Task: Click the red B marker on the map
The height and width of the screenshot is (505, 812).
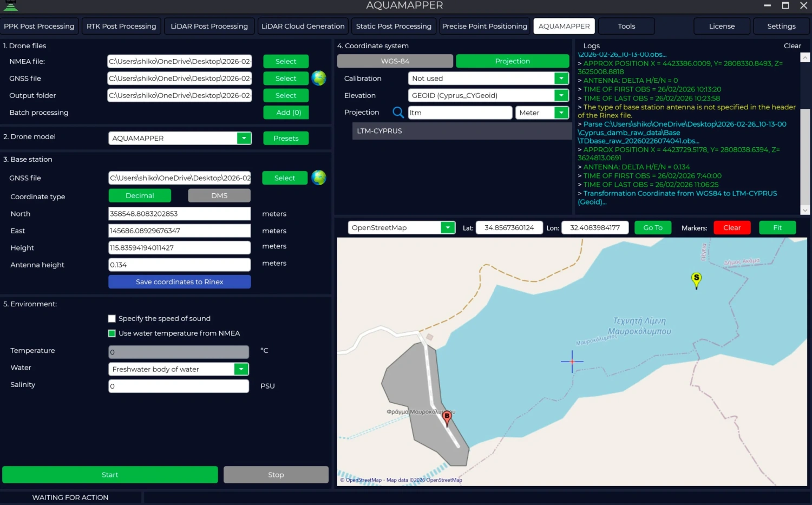Action: [x=447, y=418]
